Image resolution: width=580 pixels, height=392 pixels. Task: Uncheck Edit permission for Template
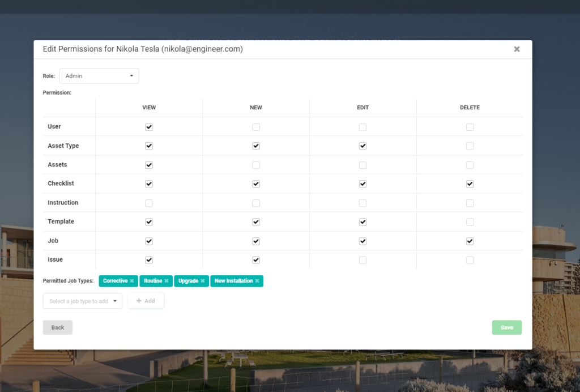pos(362,222)
